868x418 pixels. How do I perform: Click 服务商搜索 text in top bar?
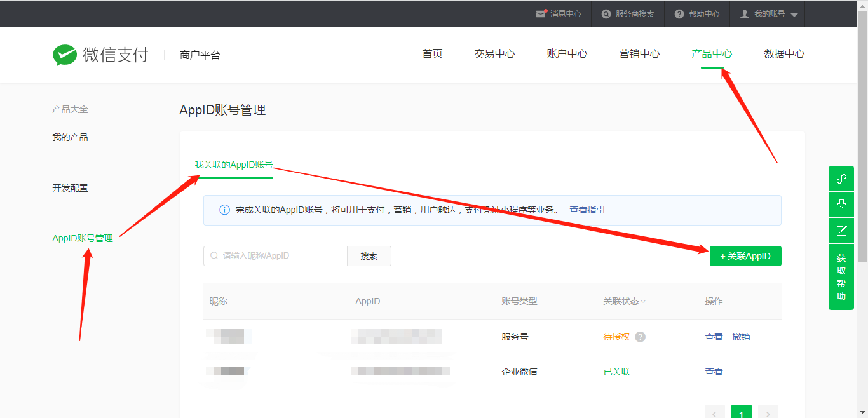click(x=635, y=14)
